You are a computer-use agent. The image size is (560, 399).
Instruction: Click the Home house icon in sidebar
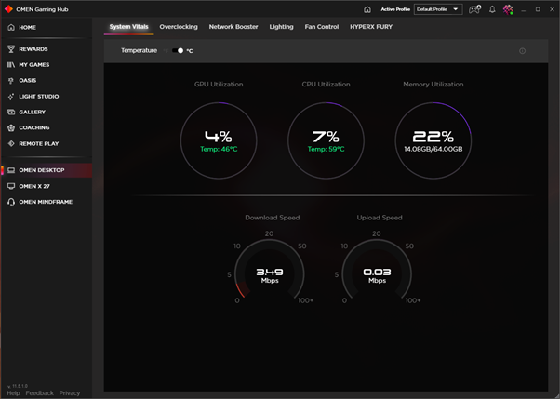point(11,28)
